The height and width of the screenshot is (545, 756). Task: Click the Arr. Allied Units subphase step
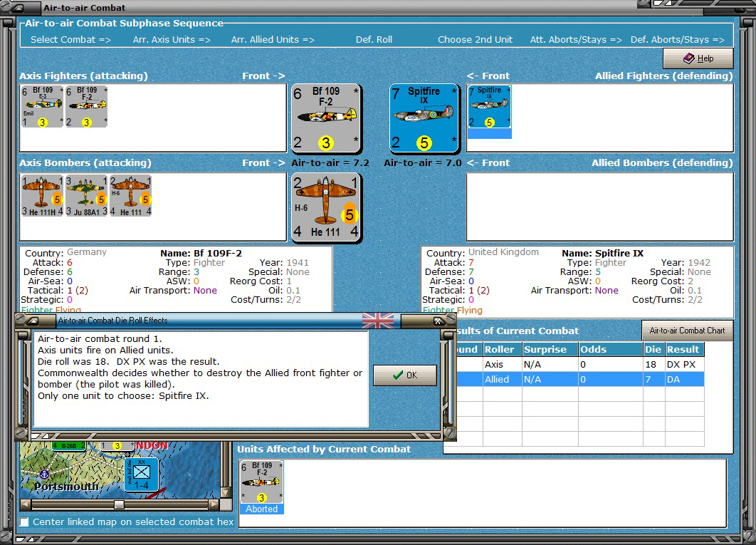point(273,40)
